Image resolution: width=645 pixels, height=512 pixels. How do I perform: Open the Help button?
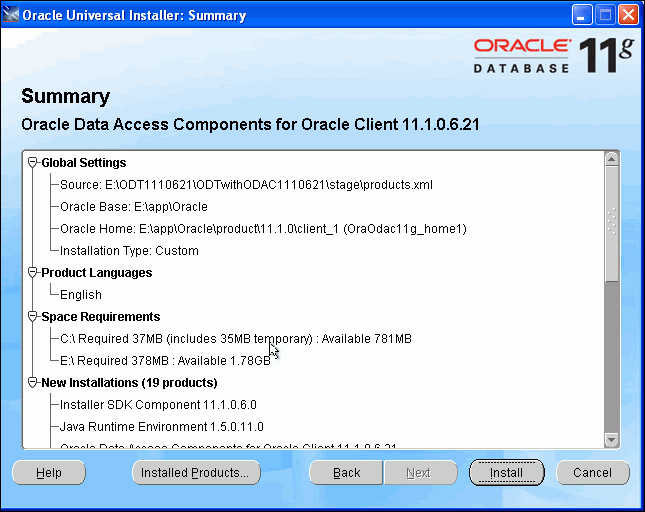49,472
